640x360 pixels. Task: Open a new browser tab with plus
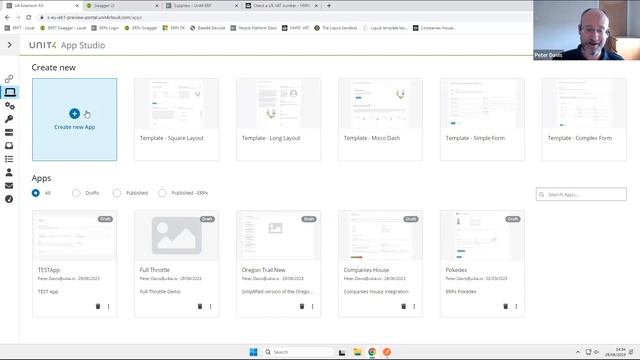coord(329,6)
